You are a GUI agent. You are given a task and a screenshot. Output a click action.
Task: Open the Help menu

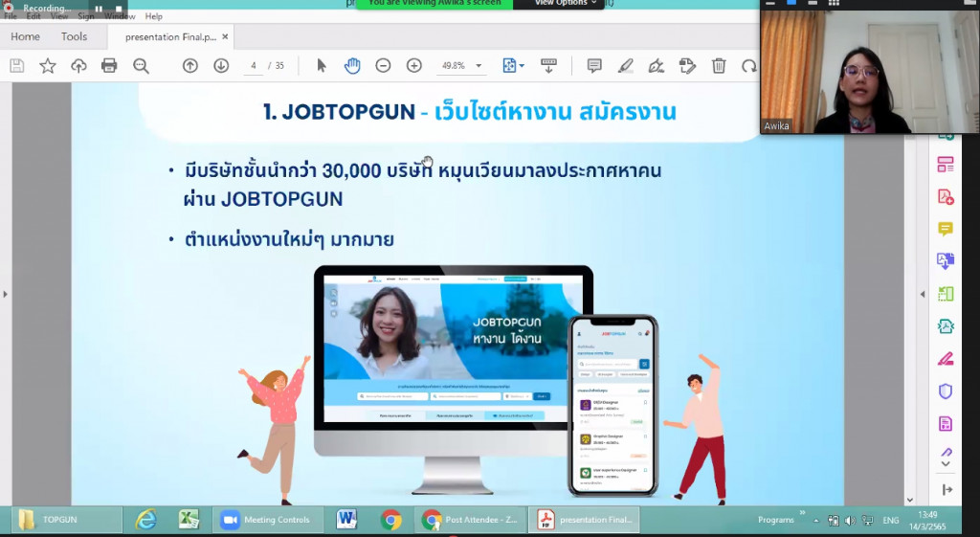pyautogui.click(x=153, y=16)
